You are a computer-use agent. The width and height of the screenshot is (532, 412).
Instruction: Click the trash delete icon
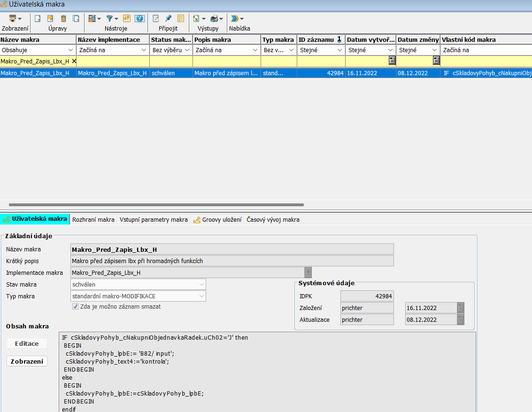[x=63, y=19]
